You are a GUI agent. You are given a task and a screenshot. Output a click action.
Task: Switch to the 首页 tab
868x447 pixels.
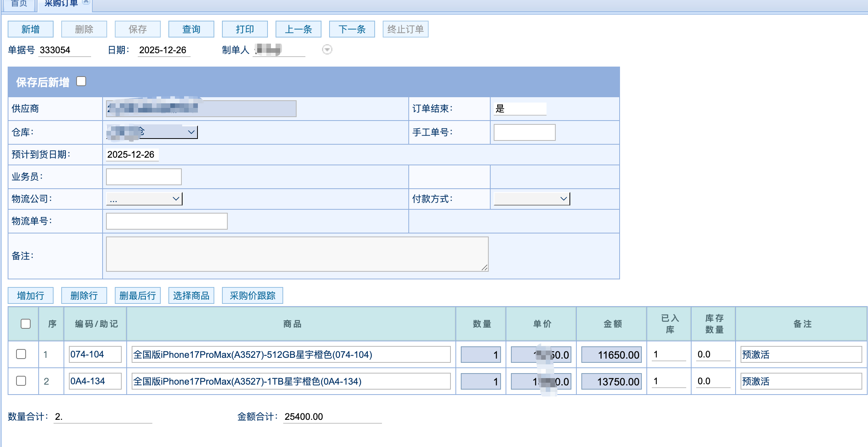[x=19, y=4]
